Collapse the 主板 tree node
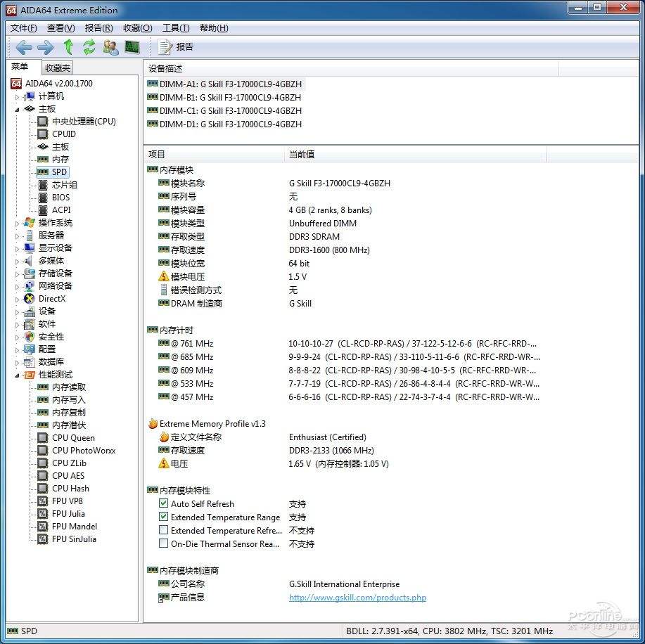Image resolution: width=645 pixels, height=644 pixels. coord(18,109)
